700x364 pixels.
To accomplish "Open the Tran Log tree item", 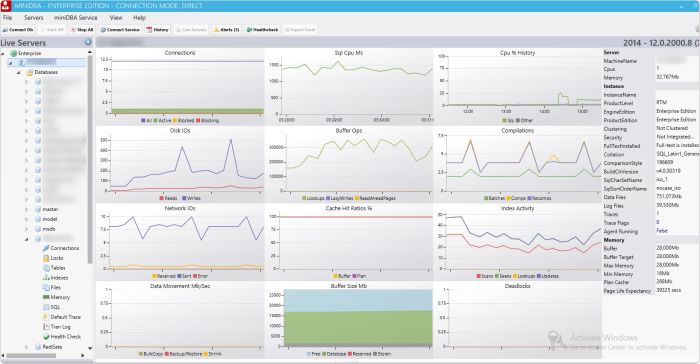I will (x=61, y=326).
